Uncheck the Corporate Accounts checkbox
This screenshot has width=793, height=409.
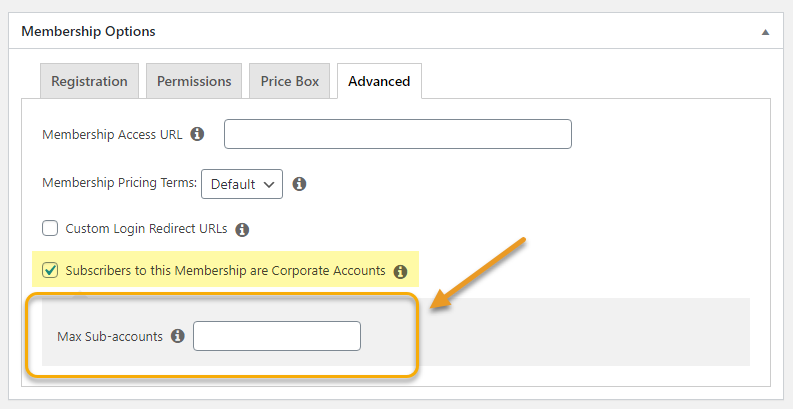50,270
